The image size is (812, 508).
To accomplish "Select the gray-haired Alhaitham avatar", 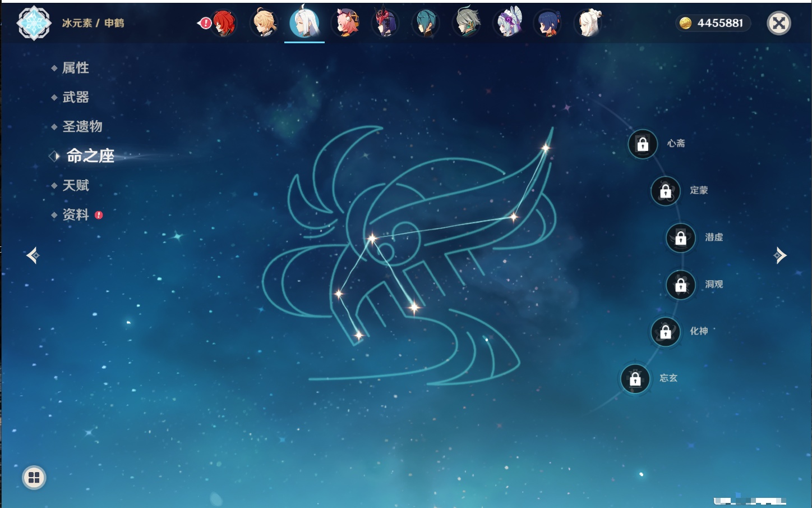I will coord(467,24).
